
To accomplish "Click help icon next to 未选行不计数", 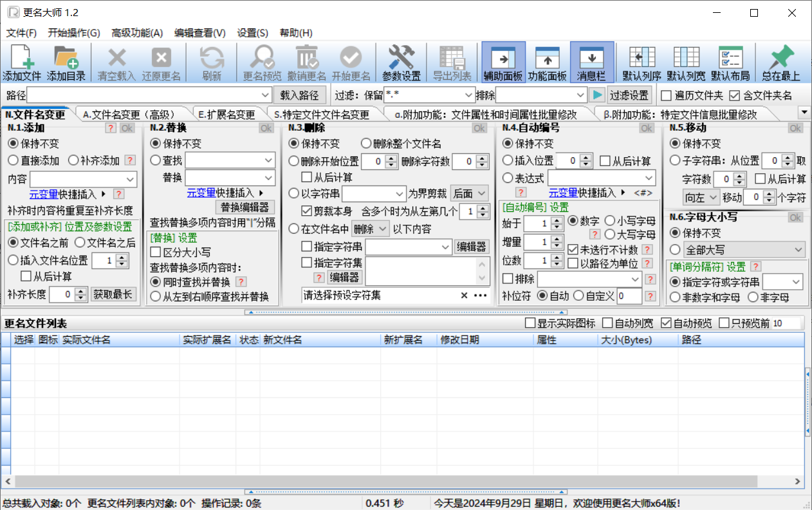I will (647, 250).
